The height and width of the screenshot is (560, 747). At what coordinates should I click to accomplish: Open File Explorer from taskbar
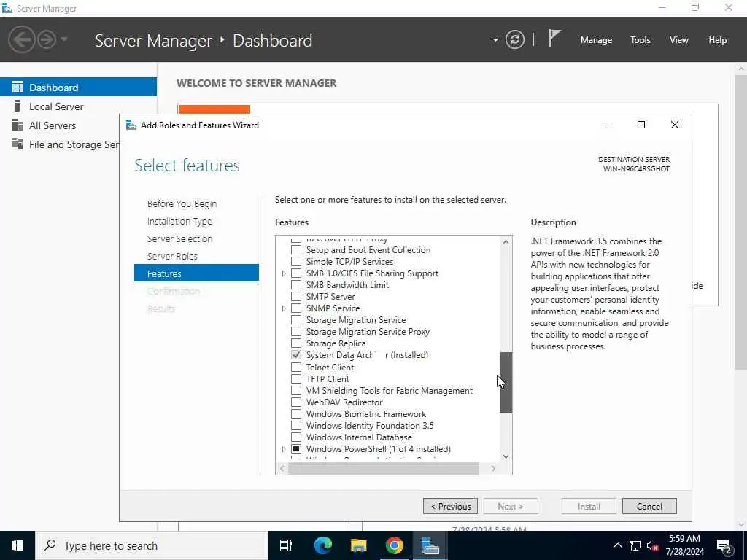(358, 545)
